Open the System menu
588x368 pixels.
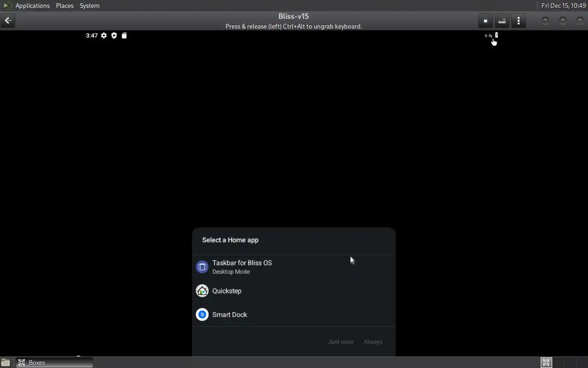click(90, 6)
